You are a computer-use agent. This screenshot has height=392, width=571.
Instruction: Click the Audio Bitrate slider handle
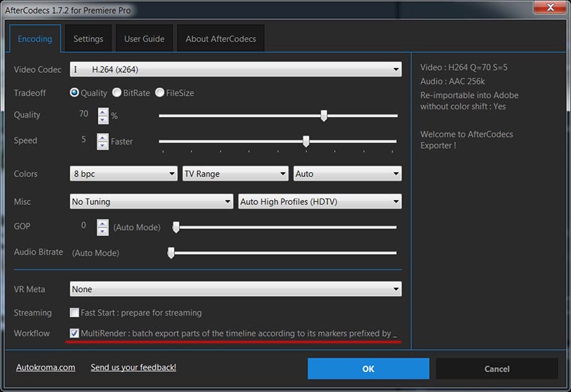pyautogui.click(x=171, y=253)
